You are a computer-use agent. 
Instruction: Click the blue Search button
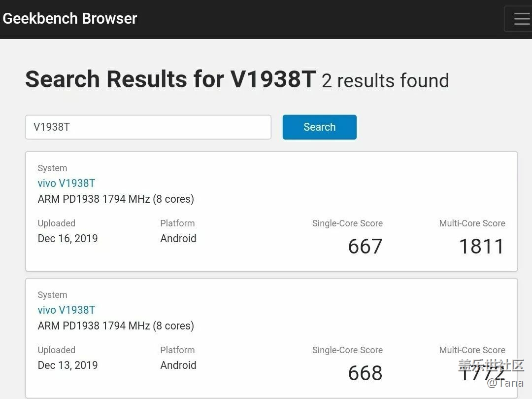coord(319,127)
